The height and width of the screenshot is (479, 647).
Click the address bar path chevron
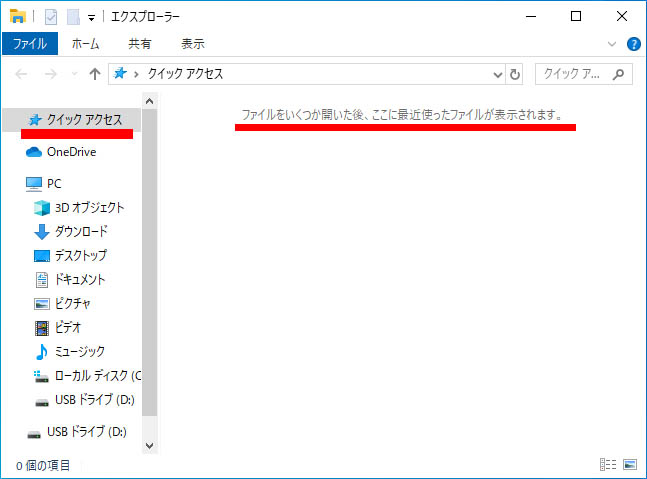(x=136, y=75)
